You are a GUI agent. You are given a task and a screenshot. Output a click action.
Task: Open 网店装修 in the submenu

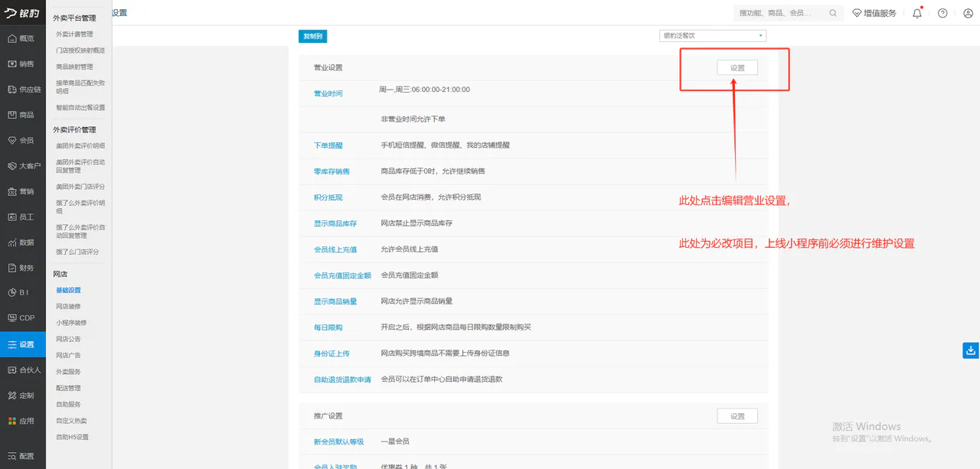[68, 307]
